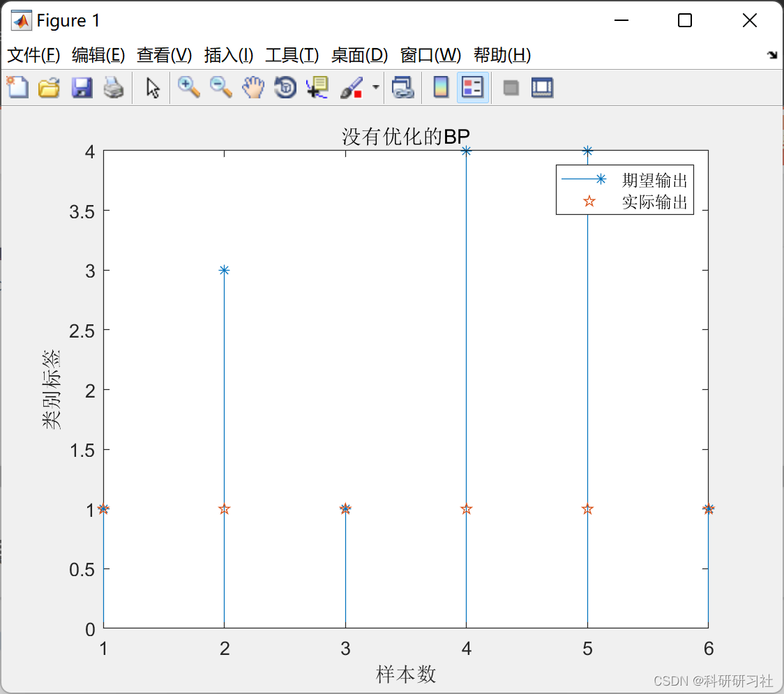The width and height of the screenshot is (784, 694).
Task: Open file with the folder icon
Action: 49,87
